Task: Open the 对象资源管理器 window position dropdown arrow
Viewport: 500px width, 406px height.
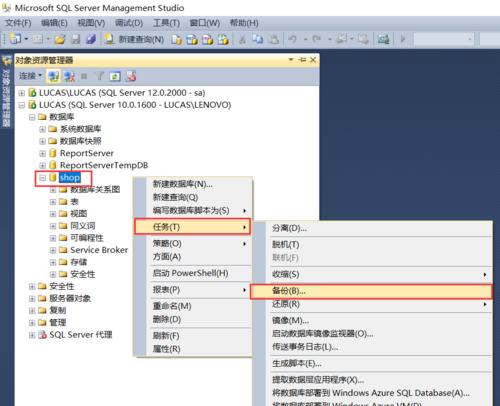Action: (291, 60)
